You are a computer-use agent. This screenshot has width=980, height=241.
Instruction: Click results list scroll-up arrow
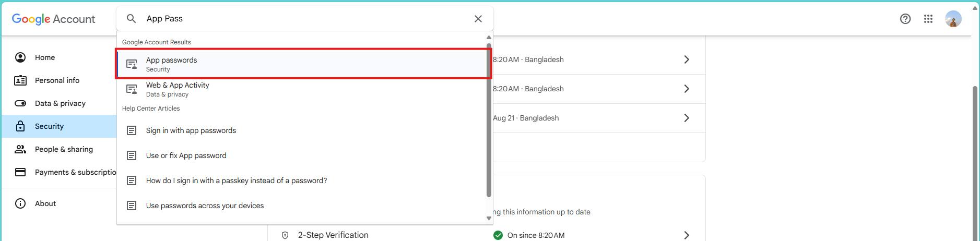tap(489, 38)
